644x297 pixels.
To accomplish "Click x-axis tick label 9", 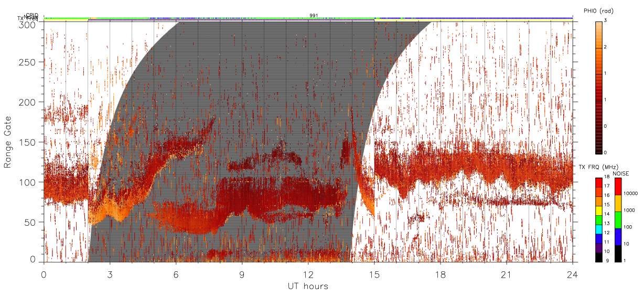I will pyautogui.click(x=242, y=274).
